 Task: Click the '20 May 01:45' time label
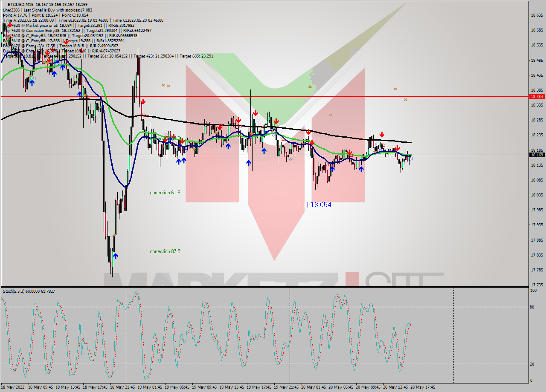click(314, 387)
